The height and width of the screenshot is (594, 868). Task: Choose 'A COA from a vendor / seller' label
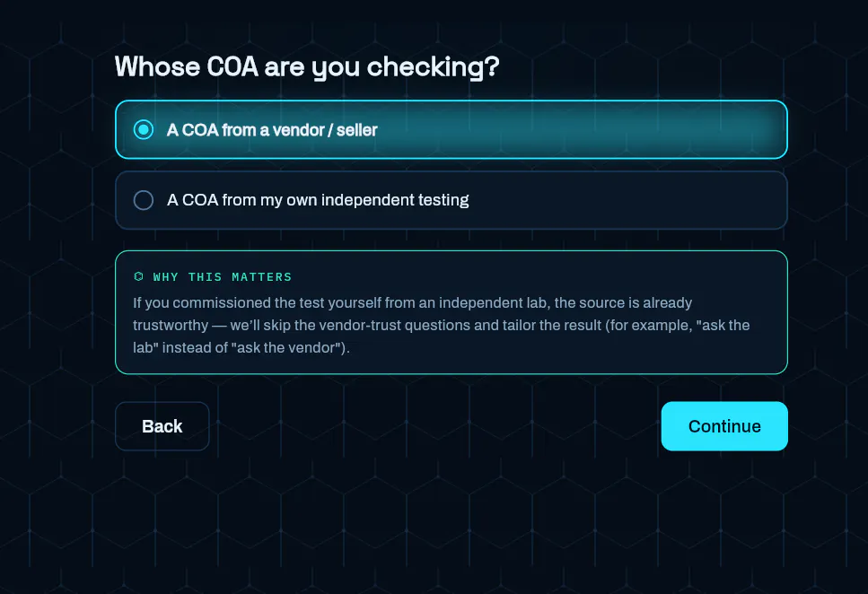(x=272, y=130)
